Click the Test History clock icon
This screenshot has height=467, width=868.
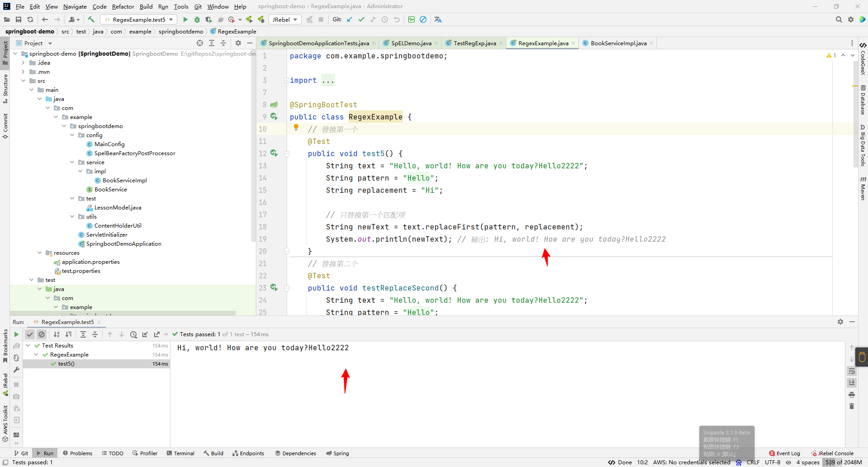133,334
